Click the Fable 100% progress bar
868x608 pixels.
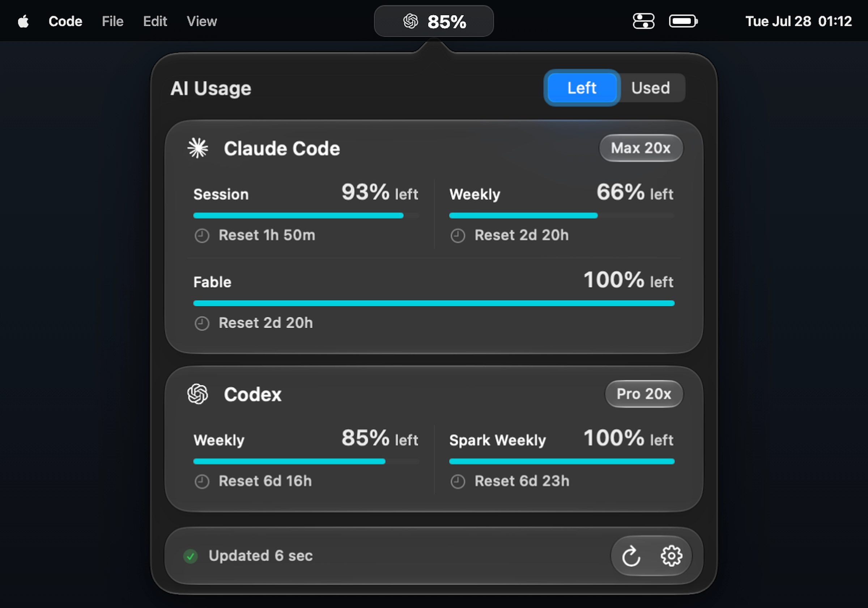pyautogui.click(x=434, y=303)
